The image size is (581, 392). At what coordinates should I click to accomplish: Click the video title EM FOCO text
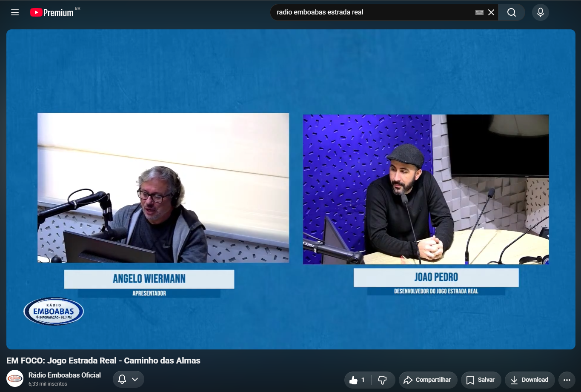[103, 361]
